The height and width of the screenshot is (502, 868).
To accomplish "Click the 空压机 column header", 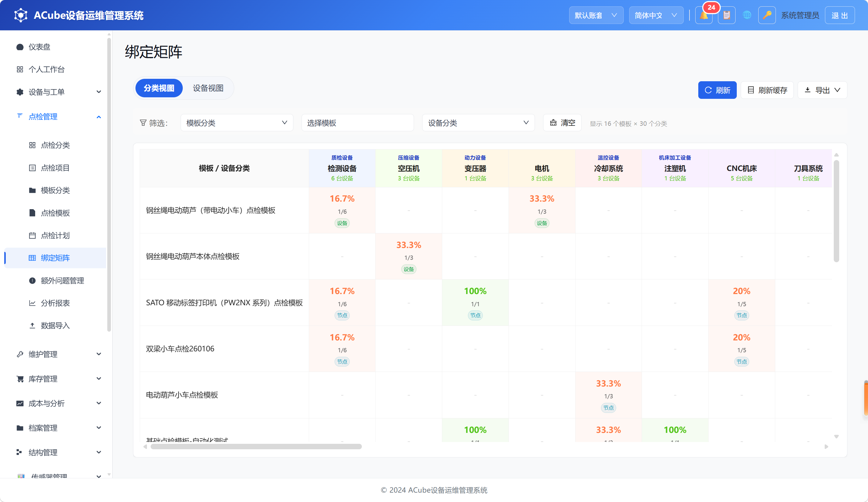I will [x=409, y=168].
